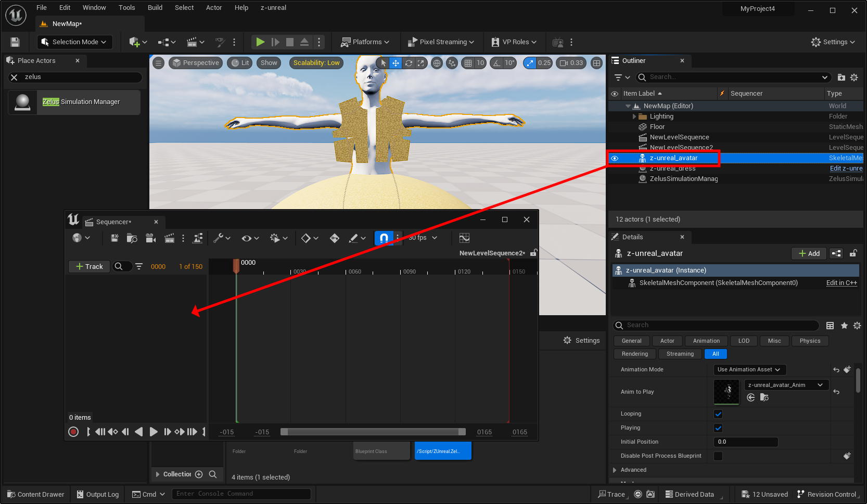The height and width of the screenshot is (504, 867).
Task: Save the current level with the disk icon
Action: pos(15,42)
